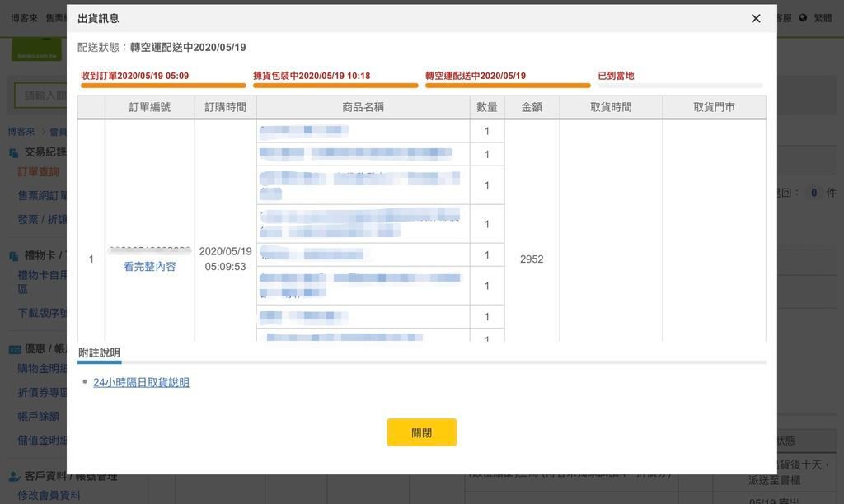Viewport: 844px width, 504px height.
Task: Open 折價券專區 item in background sidebar
Action: point(42,393)
